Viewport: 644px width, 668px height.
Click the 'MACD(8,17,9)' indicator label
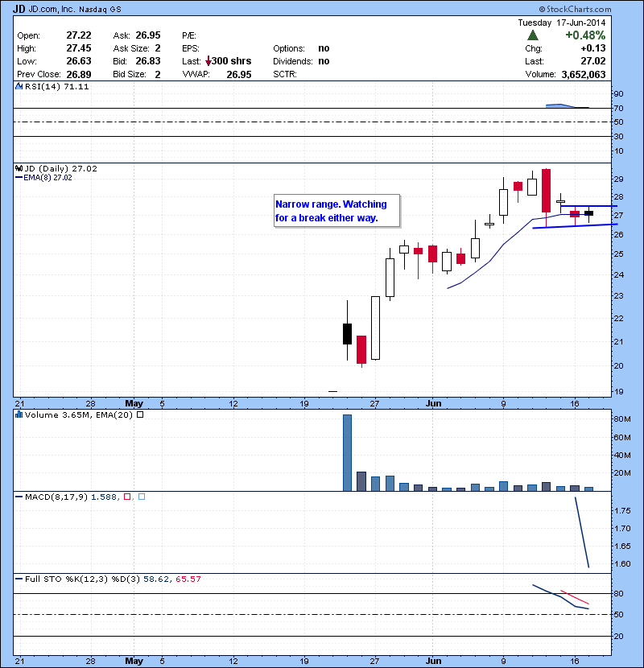[x=56, y=497]
